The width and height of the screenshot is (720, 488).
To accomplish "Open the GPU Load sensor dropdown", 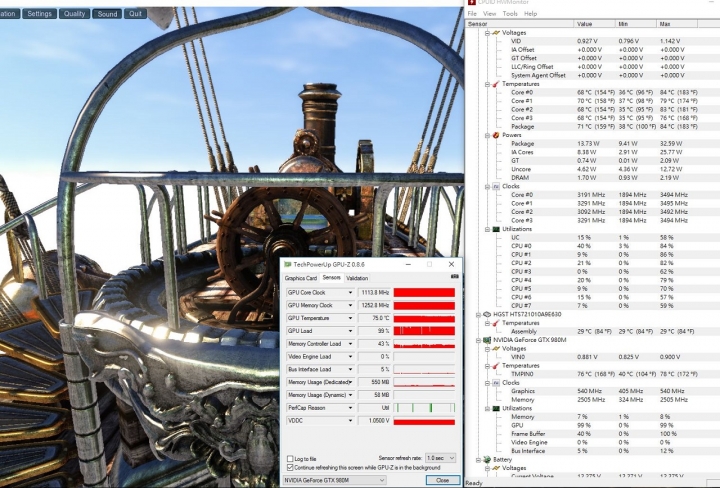I will click(x=350, y=331).
